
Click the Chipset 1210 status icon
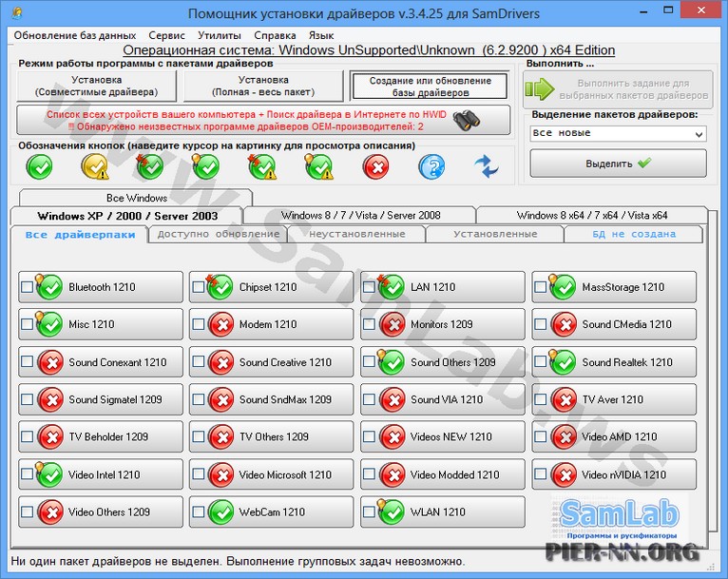pos(220,287)
